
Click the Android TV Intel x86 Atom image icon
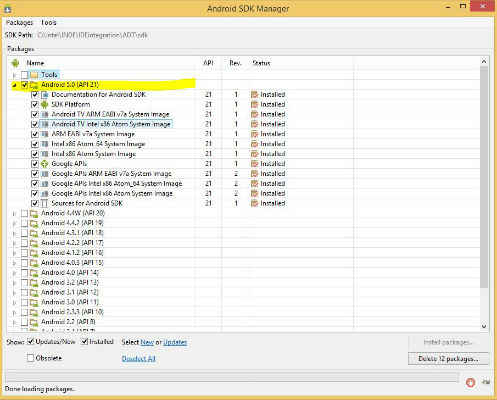tap(44, 124)
